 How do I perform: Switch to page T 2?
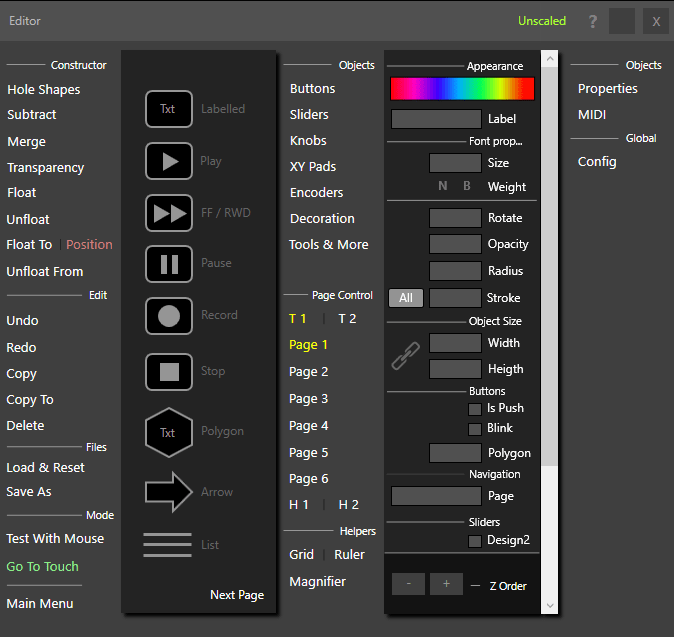click(347, 318)
